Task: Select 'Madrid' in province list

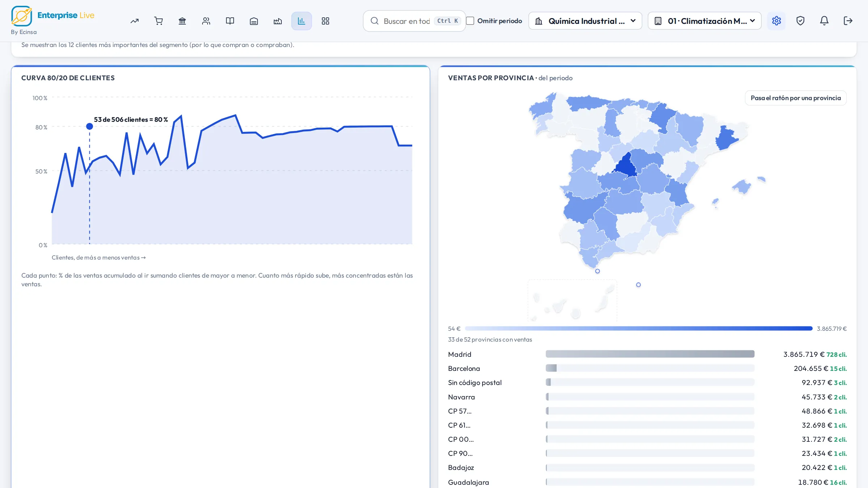Action: (460, 354)
